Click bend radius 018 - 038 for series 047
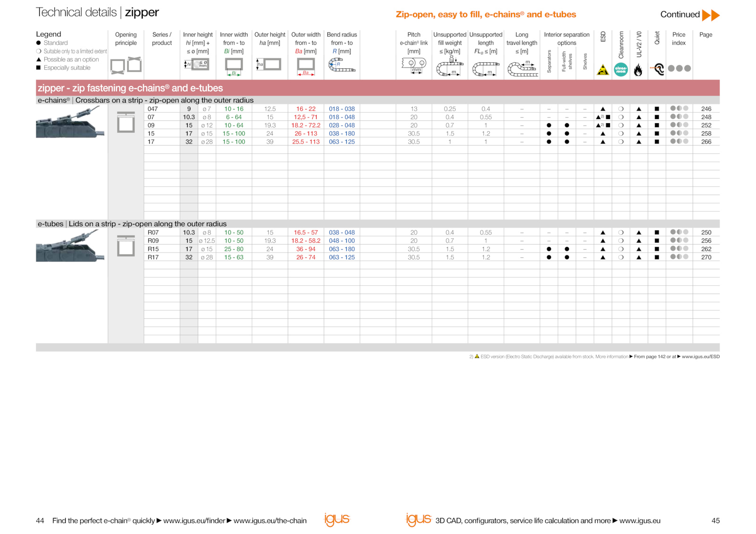756x534 pixels. click(342, 109)
